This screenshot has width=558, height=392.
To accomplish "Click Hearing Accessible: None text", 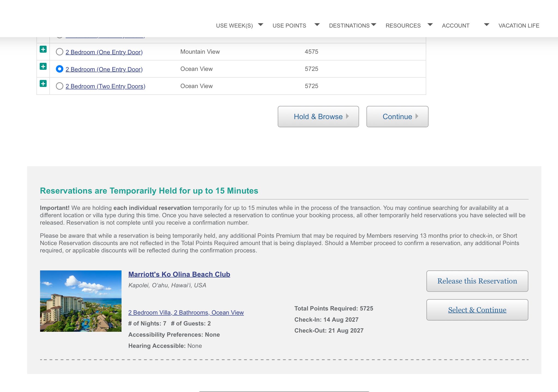I will [x=165, y=346].
